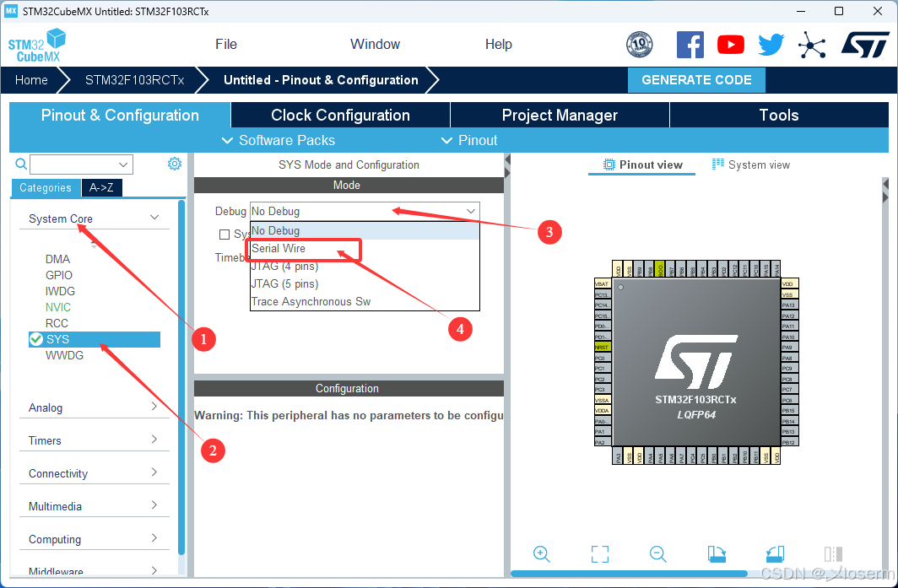
Task: Open the categories settings gear icon
Action: coord(175,164)
